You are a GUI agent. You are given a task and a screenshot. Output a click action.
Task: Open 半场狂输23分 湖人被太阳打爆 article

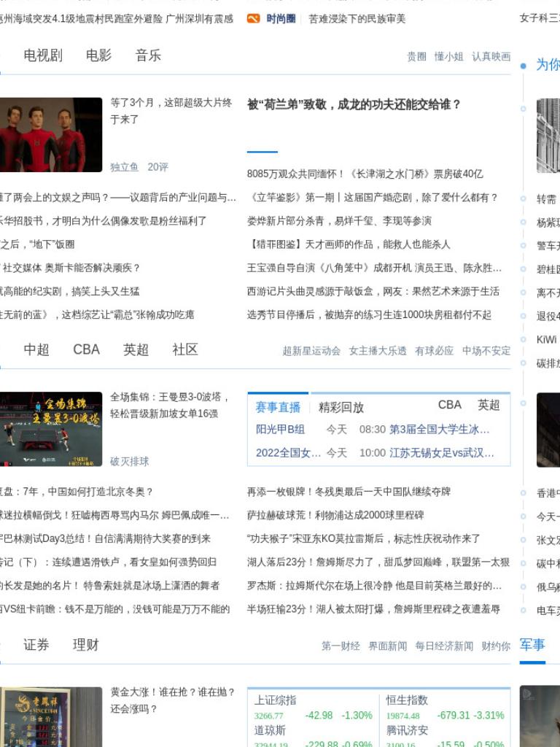point(373,609)
